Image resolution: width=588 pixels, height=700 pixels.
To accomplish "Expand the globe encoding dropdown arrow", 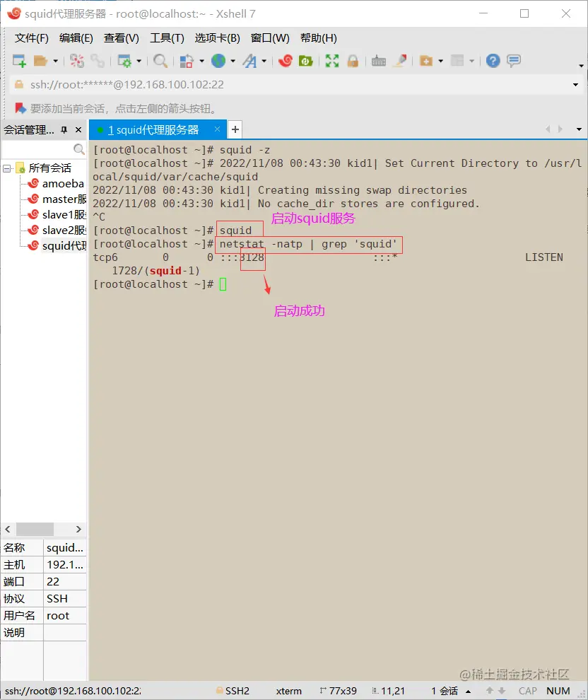I will [233, 61].
